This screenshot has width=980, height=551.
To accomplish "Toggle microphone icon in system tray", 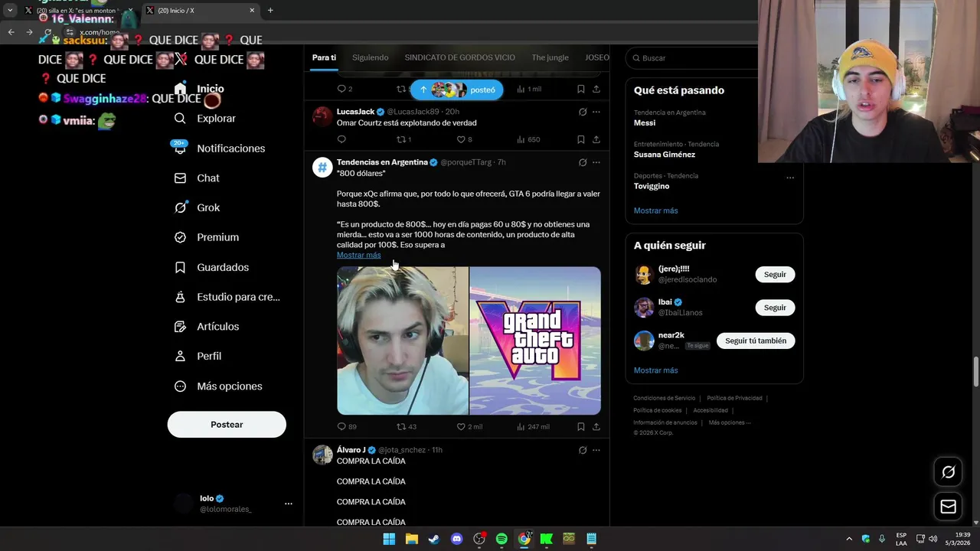I will coord(882,539).
